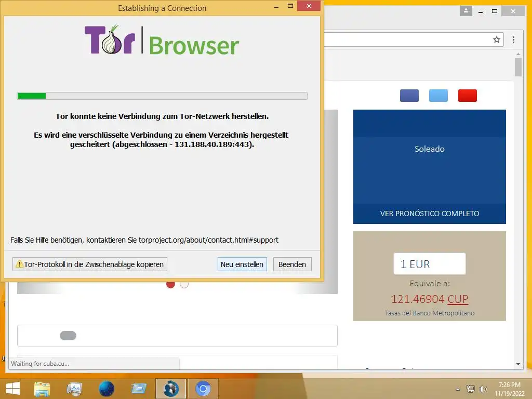The height and width of the screenshot is (399, 532).
Task: Open the window-shaped taskbar app icon
Action: pyautogui.click(x=139, y=389)
